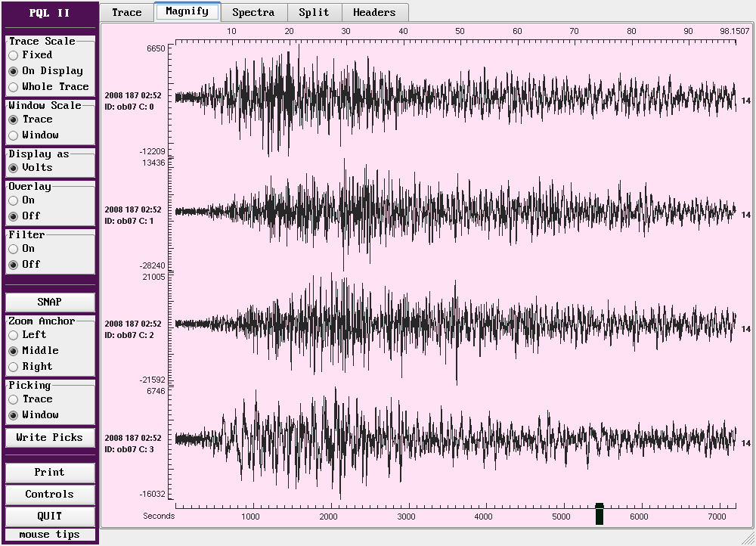Quit the PQL II application
The image size is (756, 546).
point(50,517)
